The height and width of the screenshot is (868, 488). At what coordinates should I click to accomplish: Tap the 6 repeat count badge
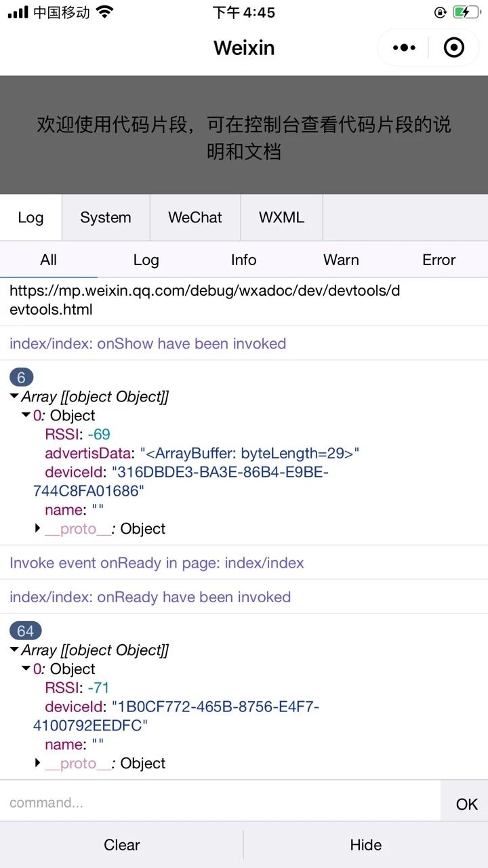tap(21, 378)
